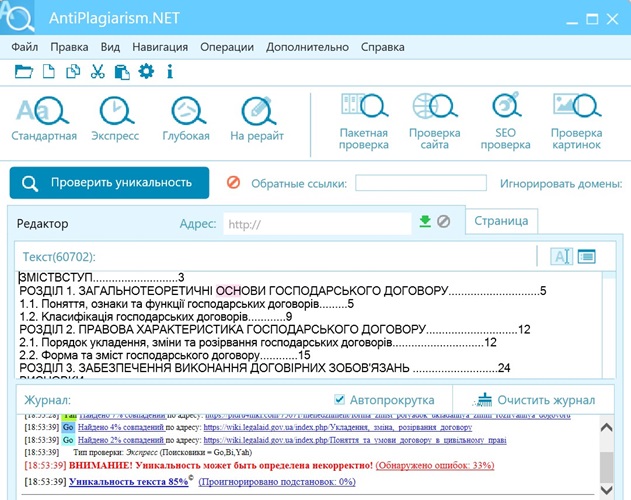Click the journal scrollbar down arrow
631x500 pixels.
click(x=606, y=490)
